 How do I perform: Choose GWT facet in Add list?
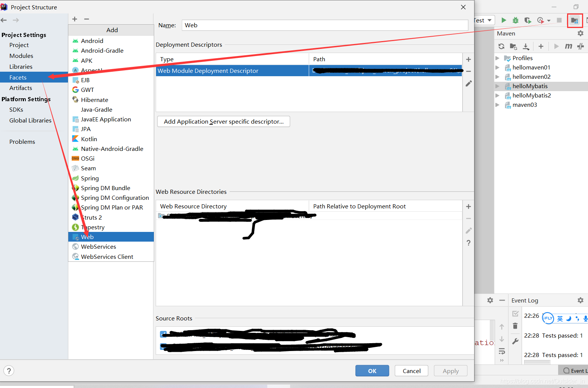(x=111, y=90)
